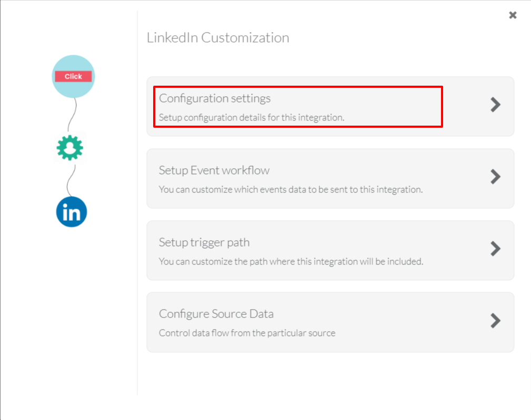Click the light blue Click trigger circle

tap(73, 76)
